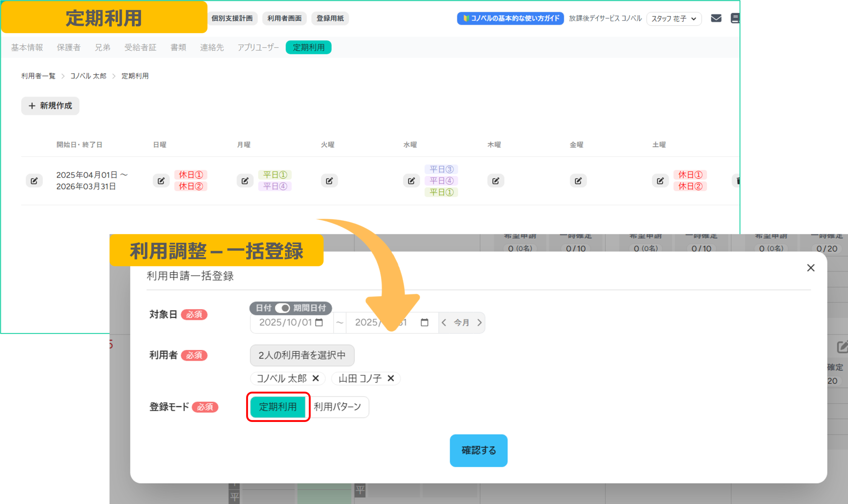Switch to the 受給者証 tab
This screenshot has width=848, height=504.
140,47
